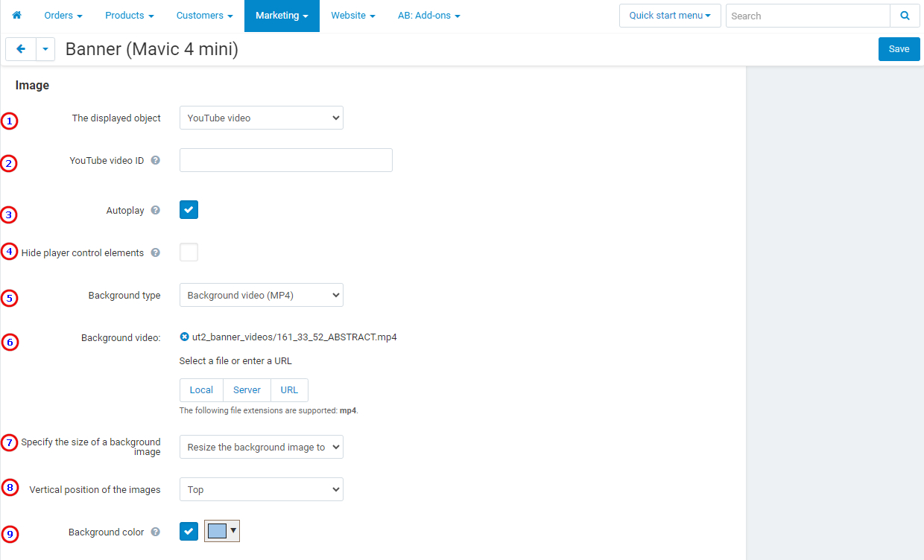Viewport: 924px width, 560px height.
Task: Choose Server file source button
Action: point(247,390)
